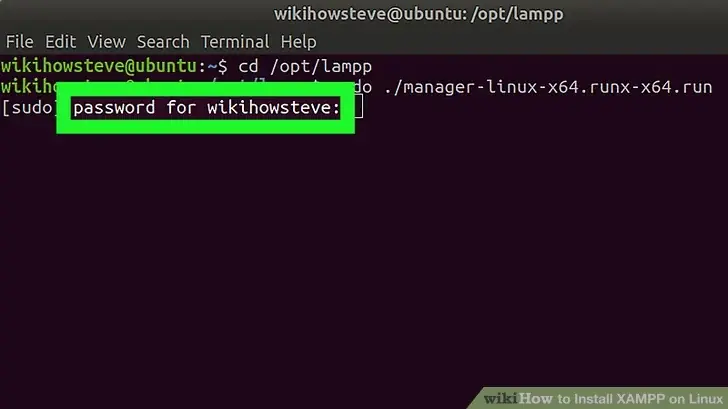Click the Install XAMPP on Linux caption

pos(634,396)
